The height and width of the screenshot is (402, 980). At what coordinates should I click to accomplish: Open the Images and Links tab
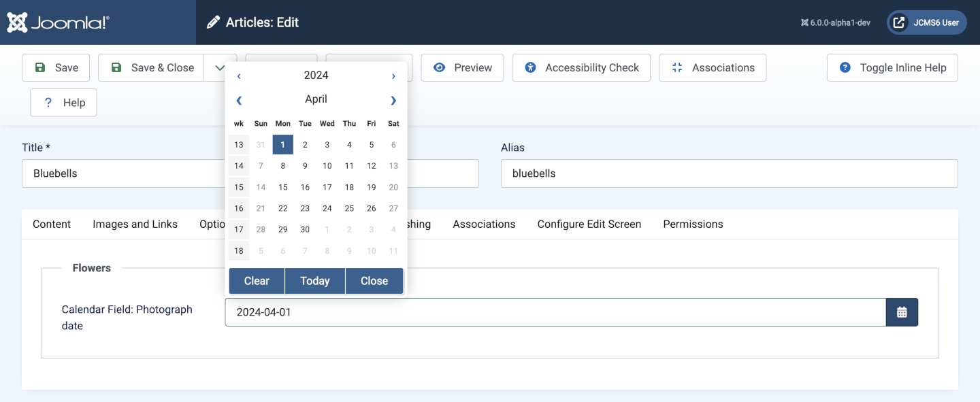(x=135, y=224)
